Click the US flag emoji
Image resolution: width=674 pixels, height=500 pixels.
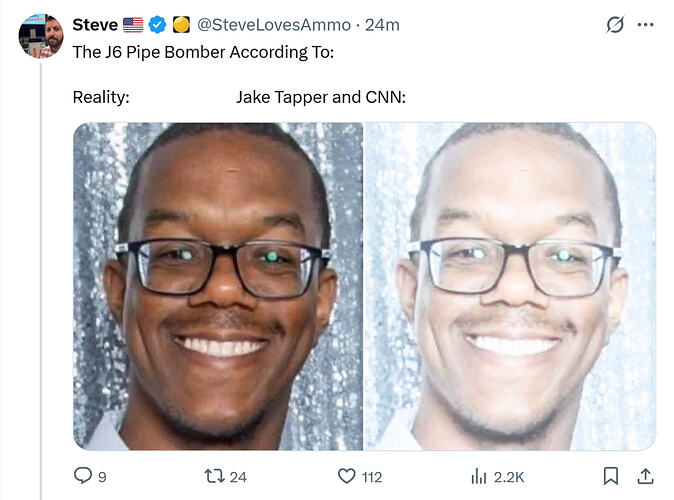pyautogui.click(x=133, y=25)
